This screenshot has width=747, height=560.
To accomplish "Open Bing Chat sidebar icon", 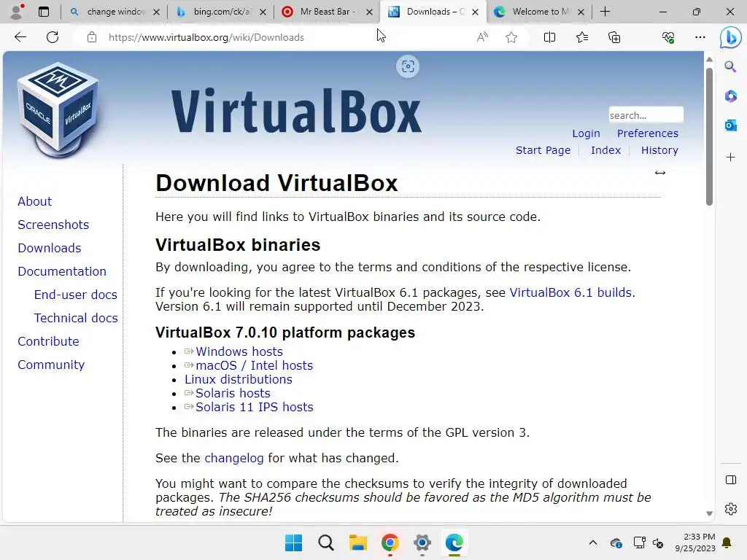I will click(x=731, y=37).
